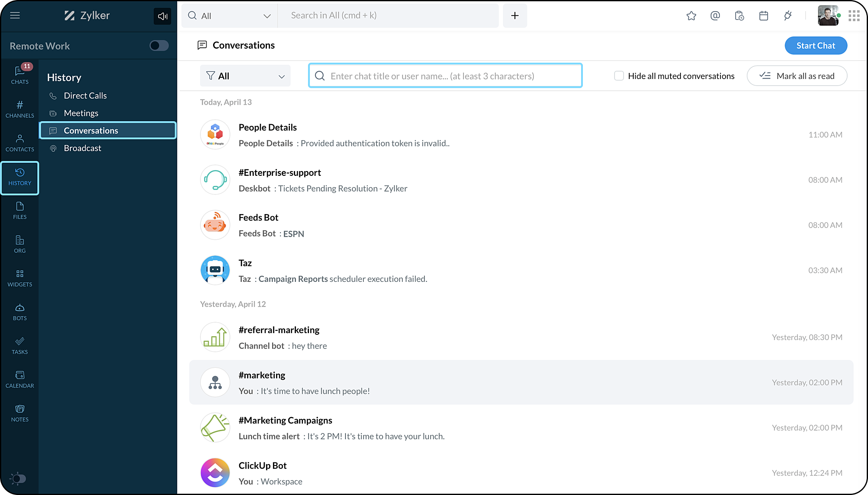This screenshot has width=868, height=495.
Task: Open the calendar icon in top bar
Action: pos(764,16)
